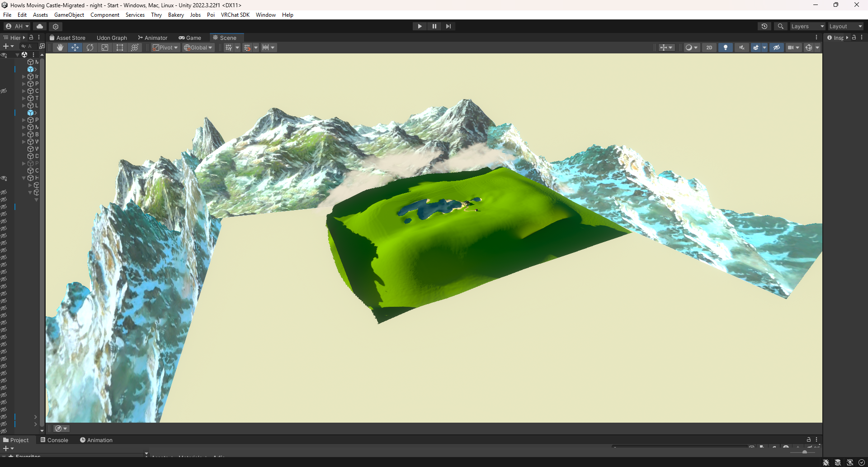868x467 pixels.
Task: Click the Hierarchy search field
Action: pos(29,46)
